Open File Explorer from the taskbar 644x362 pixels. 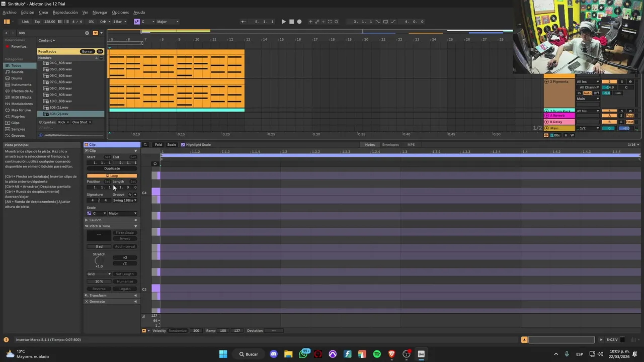pos(288,354)
